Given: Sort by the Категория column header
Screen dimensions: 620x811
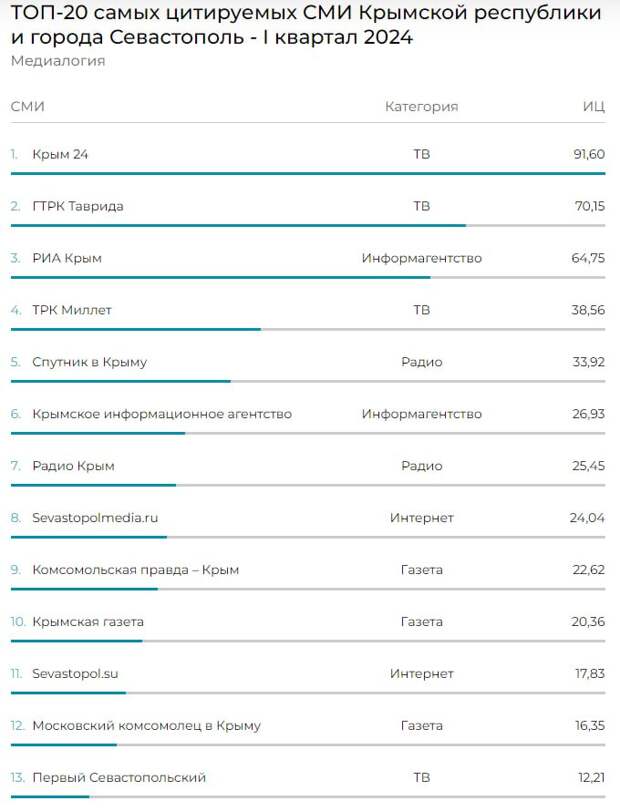Looking at the screenshot, I should tap(421, 107).
